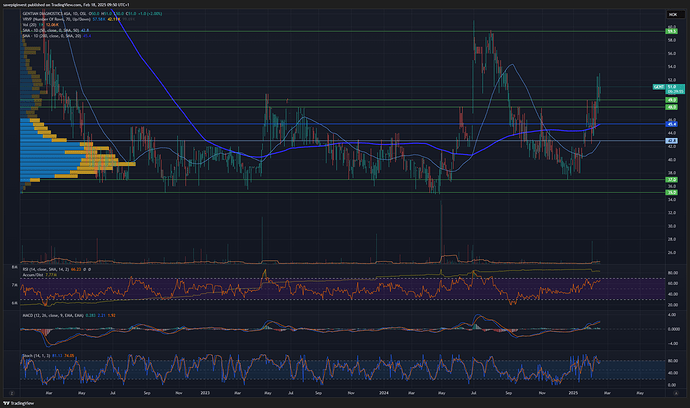Click the blue 45.4 price label

point(671,124)
